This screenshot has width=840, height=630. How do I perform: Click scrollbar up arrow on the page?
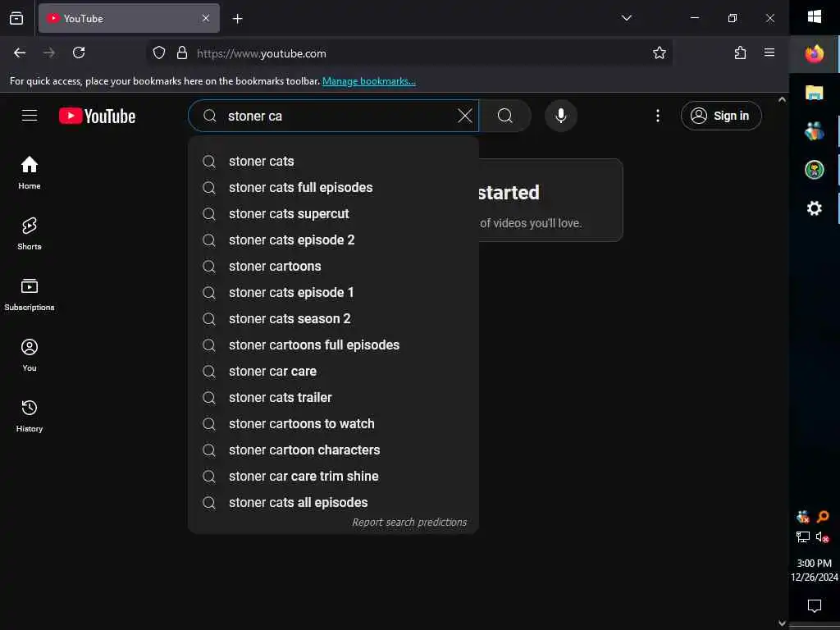tap(782, 99)
